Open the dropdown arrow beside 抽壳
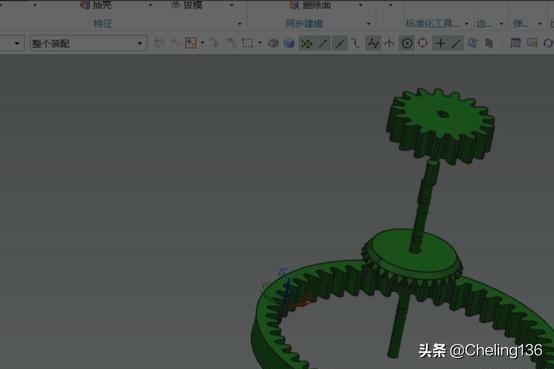The height and width of the screenshot is (369, 554). click(151, 5)
